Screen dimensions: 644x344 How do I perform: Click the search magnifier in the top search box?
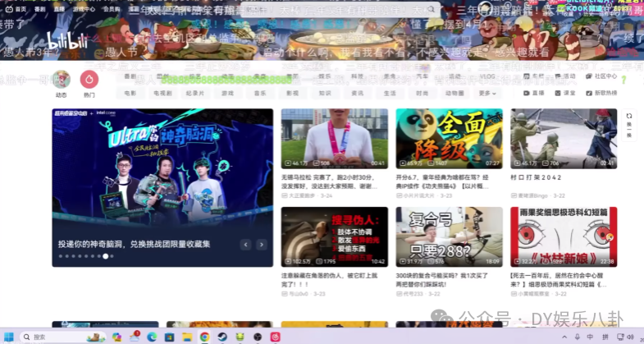click(431, 9)
